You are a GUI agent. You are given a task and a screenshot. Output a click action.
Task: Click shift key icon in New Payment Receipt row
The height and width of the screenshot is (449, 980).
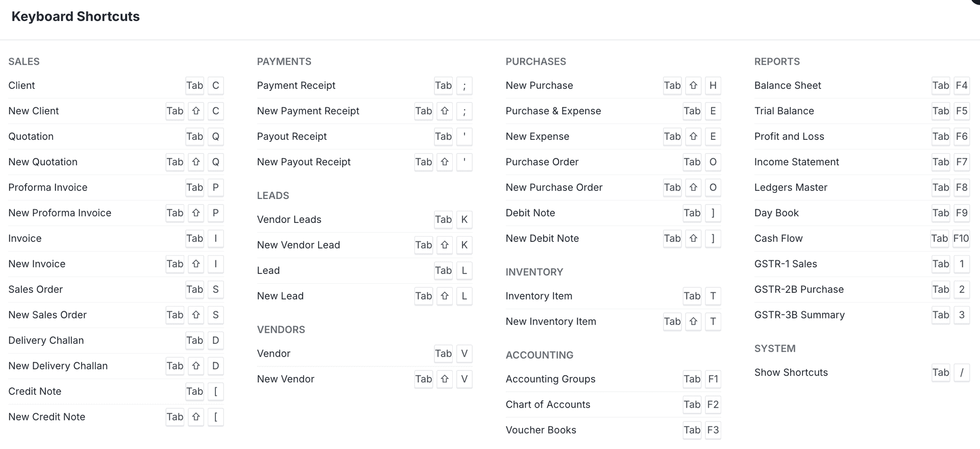(x=445, y=111)
